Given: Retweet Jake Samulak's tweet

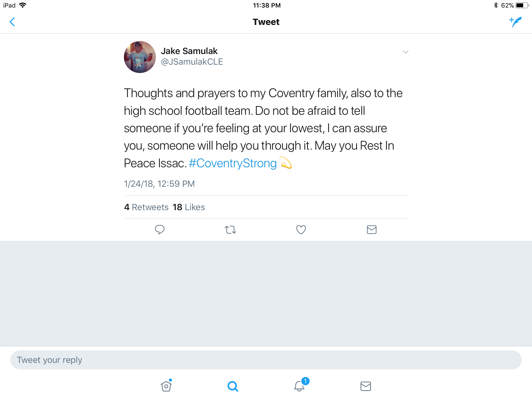Looking at the screenshot, I should point(230,230).
